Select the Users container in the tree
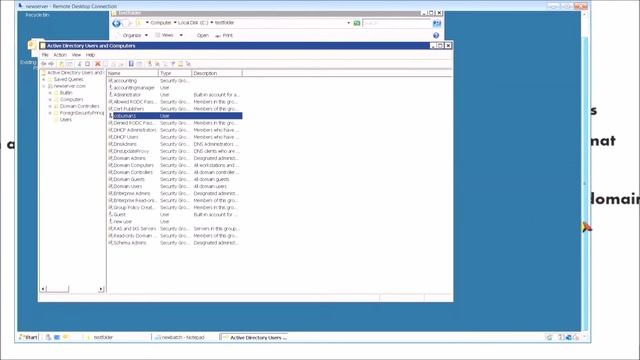640x360 pixels. coord(66,120)
